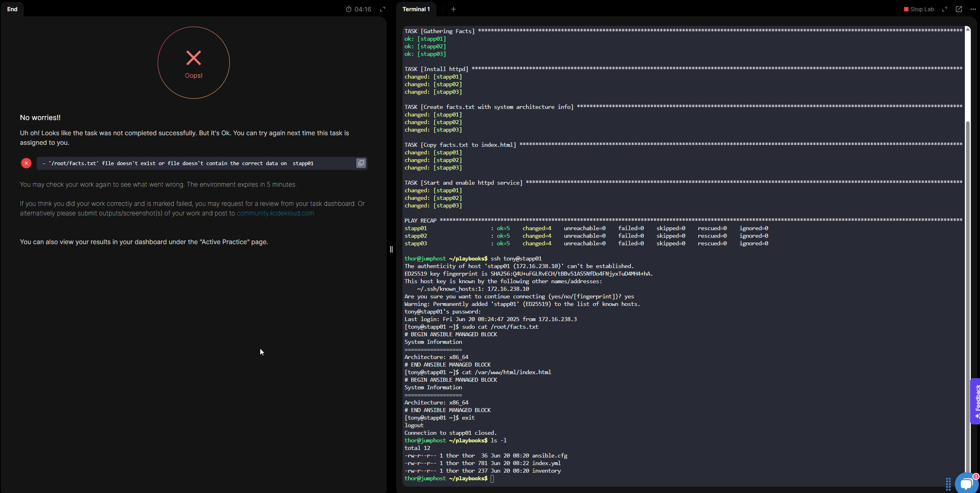Select the End tab
This screenshot has height=493, width=980.
click(x=12, y=9)
